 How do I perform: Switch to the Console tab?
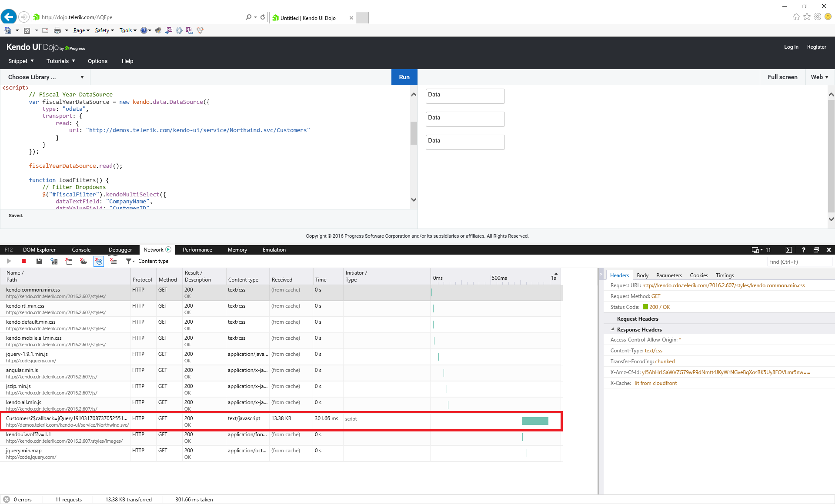(x=81, y=250)
